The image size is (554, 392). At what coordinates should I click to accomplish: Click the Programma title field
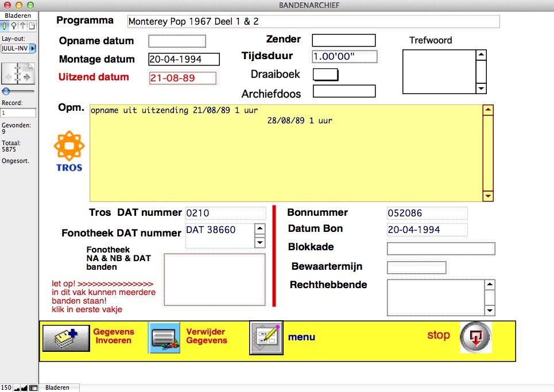[313, 22]
